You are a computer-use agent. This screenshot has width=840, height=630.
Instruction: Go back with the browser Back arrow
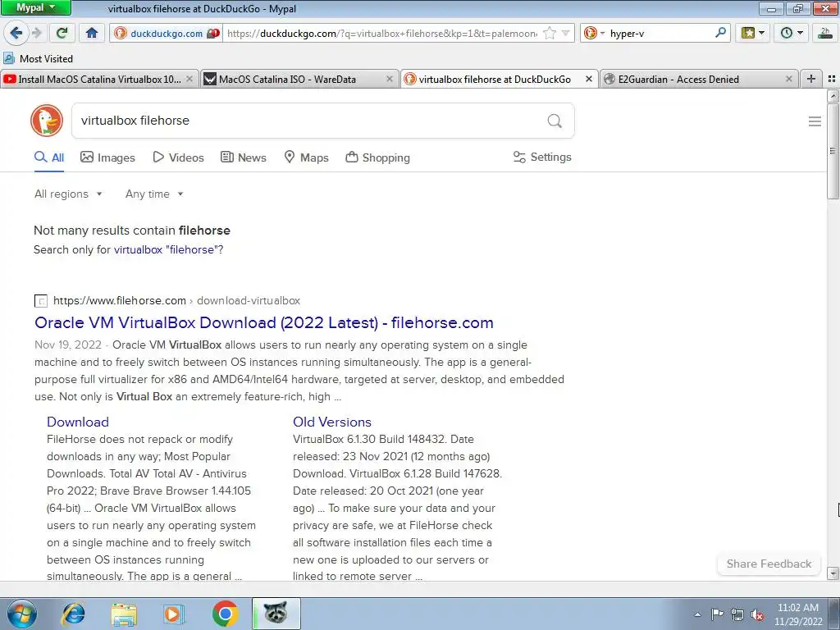(x=16, y=33)
